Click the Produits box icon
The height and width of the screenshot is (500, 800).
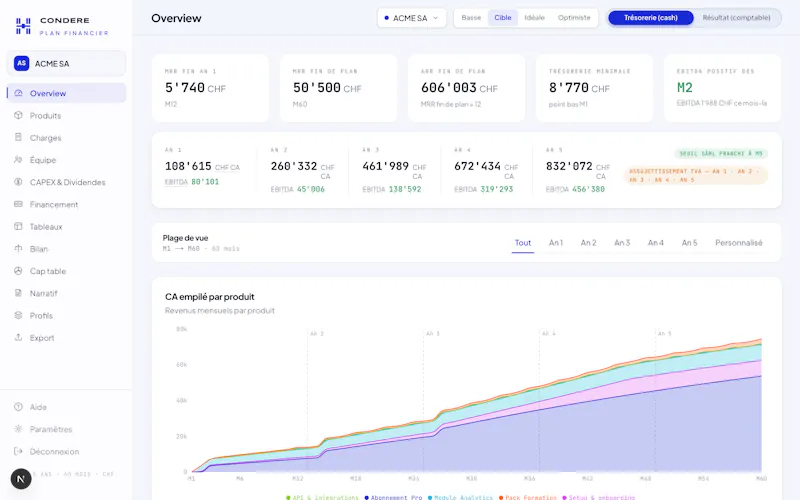18,115
